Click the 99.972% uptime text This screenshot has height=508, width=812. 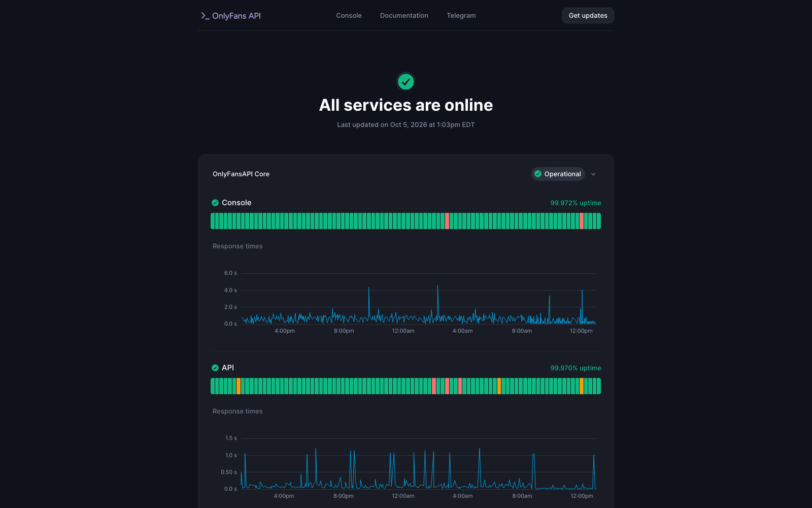click(576, 203)
